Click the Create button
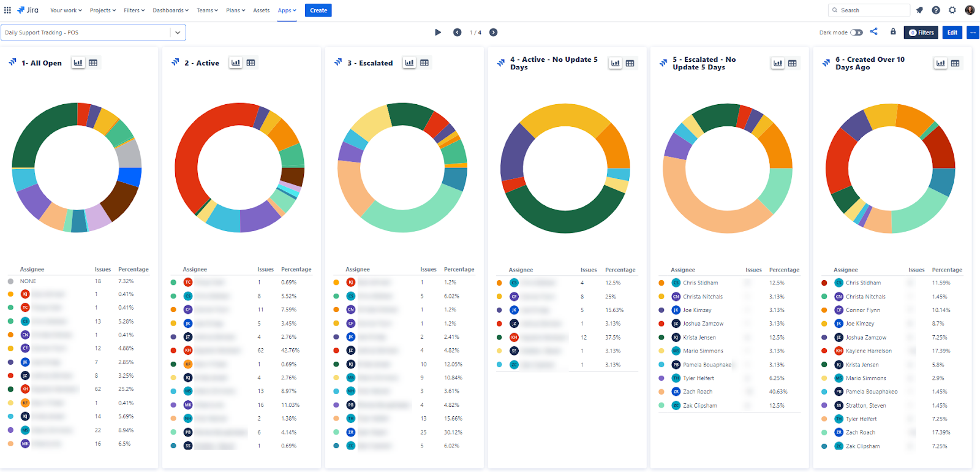 pos(318,10)
